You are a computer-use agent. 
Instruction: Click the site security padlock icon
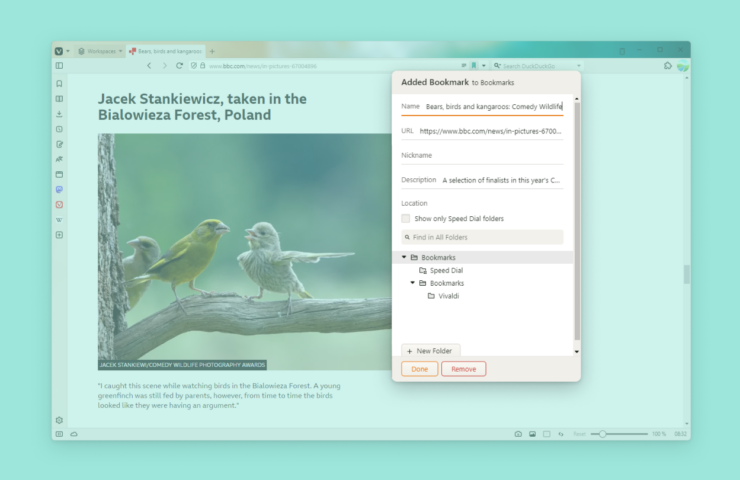point(203,66)
